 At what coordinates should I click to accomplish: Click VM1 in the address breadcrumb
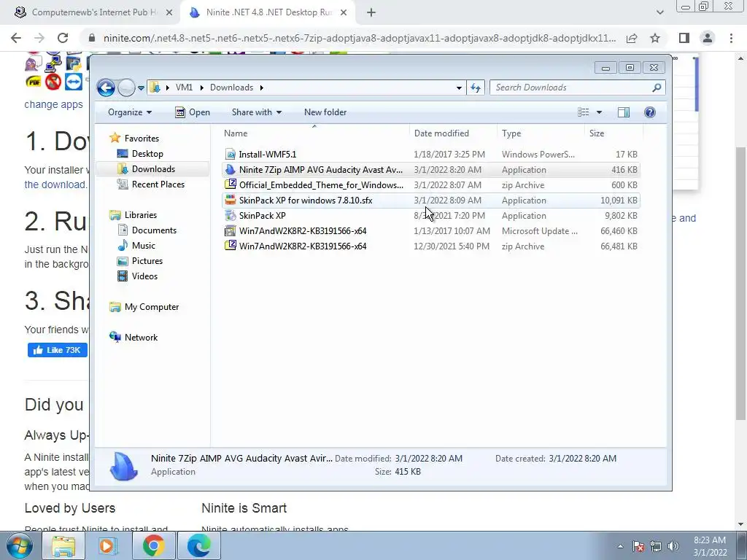pyautogui.click(x=184, y=87)
